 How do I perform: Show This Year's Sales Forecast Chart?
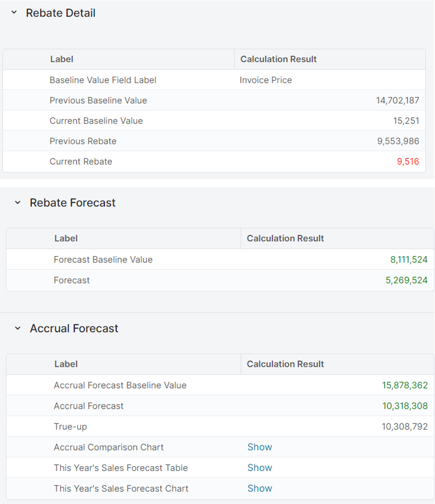click(260, 488)
